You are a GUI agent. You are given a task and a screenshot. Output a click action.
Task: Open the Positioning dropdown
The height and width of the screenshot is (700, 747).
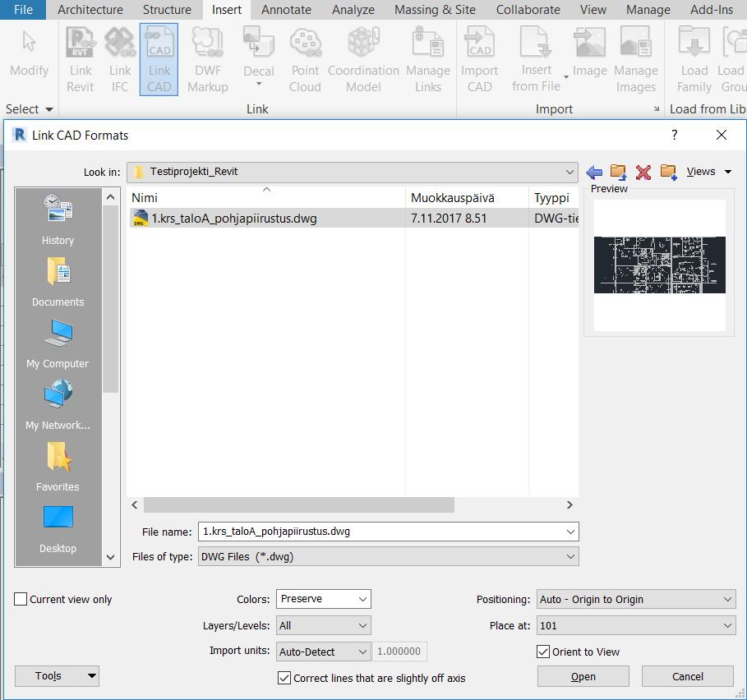[x=636, y=599]
